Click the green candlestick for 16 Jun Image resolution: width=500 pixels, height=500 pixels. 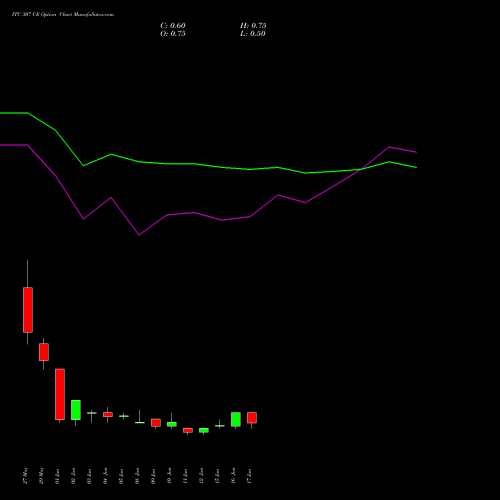236,419
